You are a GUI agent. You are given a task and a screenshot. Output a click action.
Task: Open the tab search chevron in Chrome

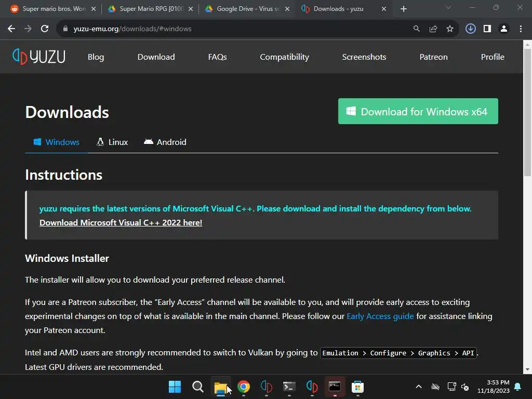(448, 7)
